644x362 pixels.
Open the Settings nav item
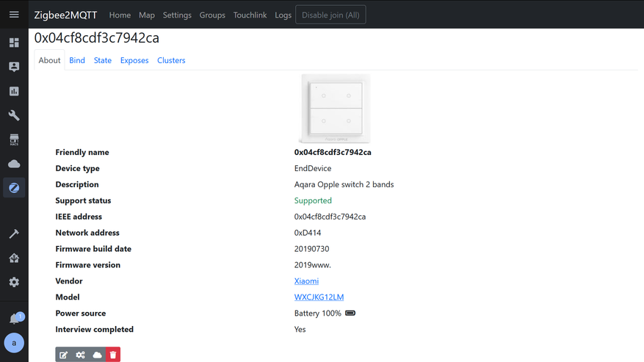pyautogui.click(x=177, y=15)
